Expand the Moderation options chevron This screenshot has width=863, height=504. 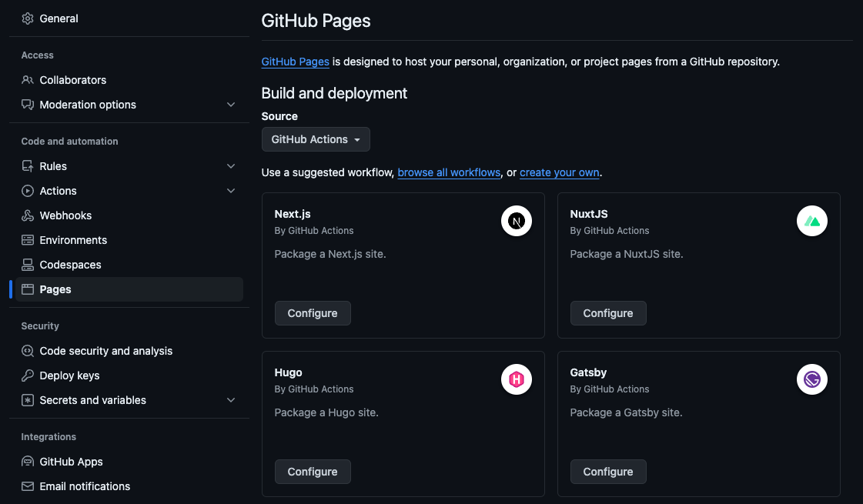[x=231, y=105]
